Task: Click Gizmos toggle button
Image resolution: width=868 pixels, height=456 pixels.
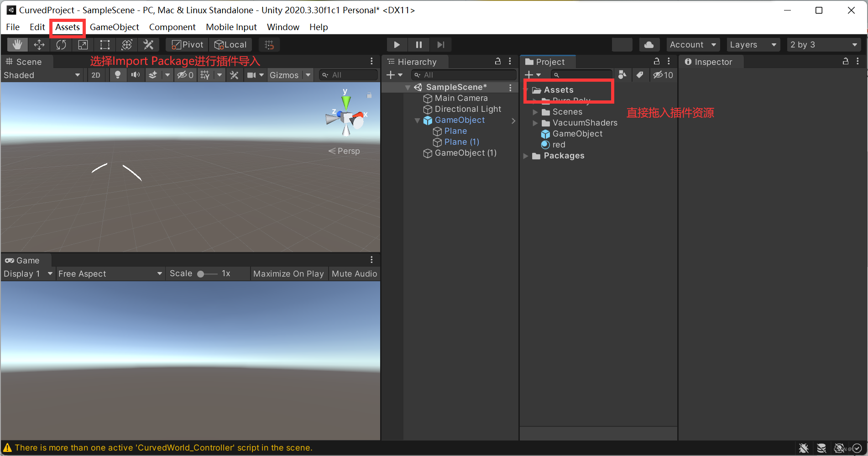Action: pos(284,75)
